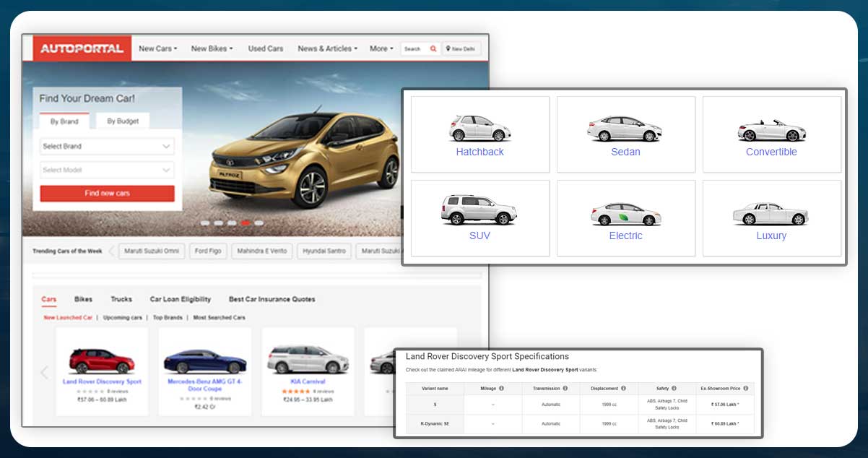Click the Electric label link

tap(625, 236)
